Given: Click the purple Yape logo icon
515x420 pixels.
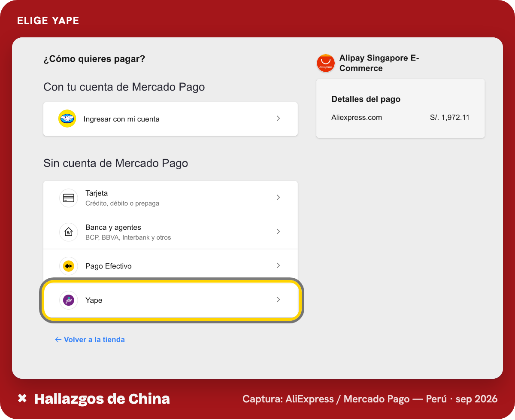Looking at the screenshot, I should 69,300.
